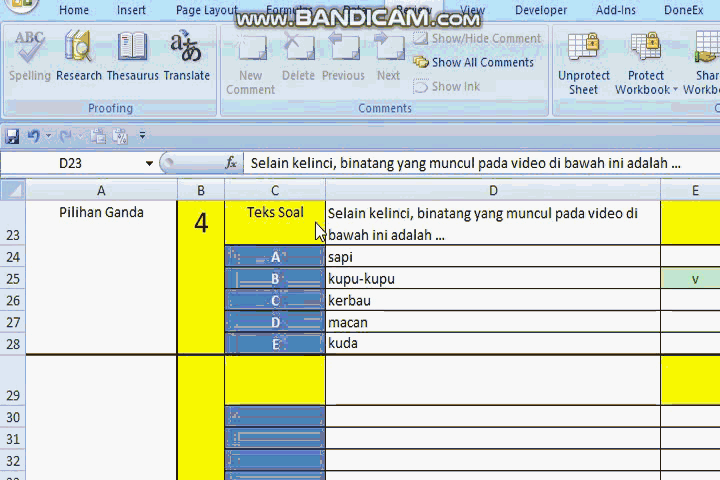Image resolution: width=720 pixels, height=480 pixels.
Task: Delete the selected comment
Action: pos(298,56)
